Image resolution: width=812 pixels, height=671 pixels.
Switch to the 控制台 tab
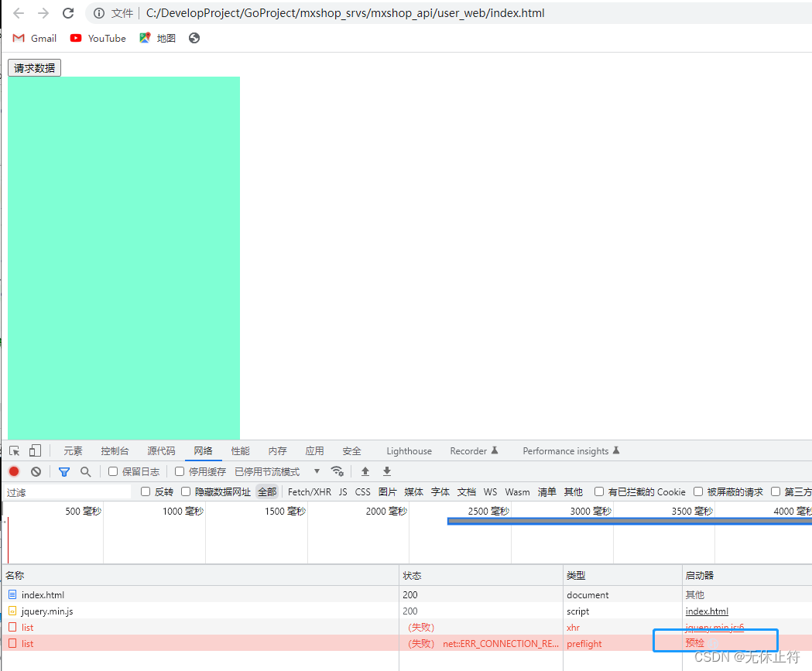point(115,451)
